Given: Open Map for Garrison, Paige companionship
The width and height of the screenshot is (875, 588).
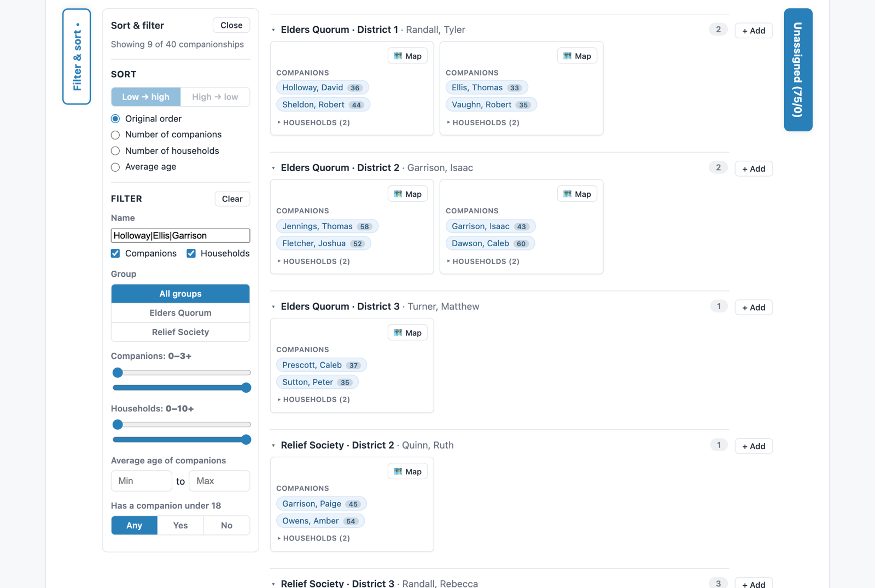Looking at the screenshot, I should point(408,471).
